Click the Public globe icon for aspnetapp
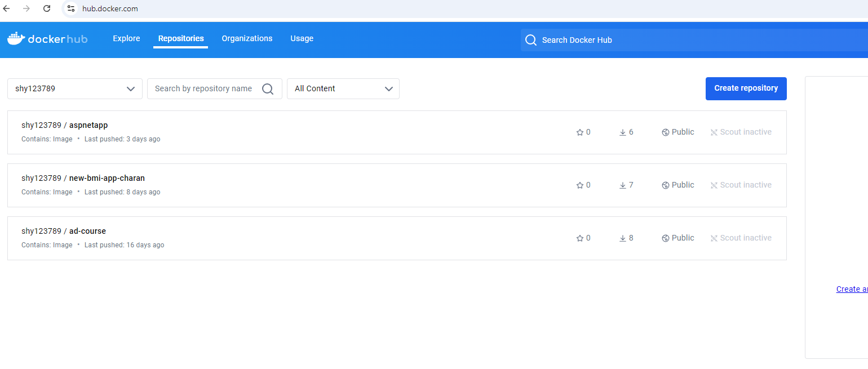The height and width of the screenshot is (369, 868). click(x=666, y=132)
